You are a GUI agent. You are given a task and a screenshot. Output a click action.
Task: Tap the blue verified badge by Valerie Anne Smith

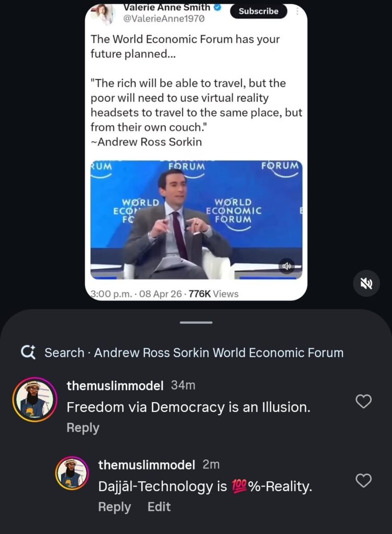(218, 7)
